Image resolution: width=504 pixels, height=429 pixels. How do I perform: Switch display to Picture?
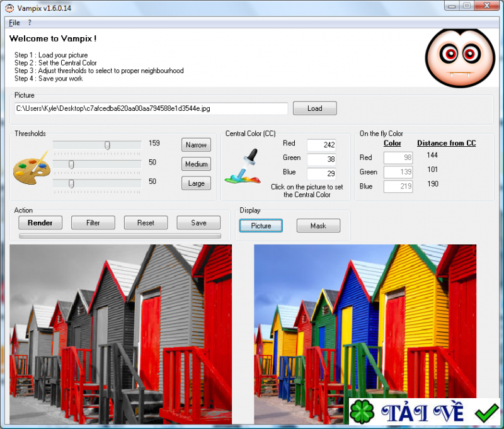click(261, 226)
